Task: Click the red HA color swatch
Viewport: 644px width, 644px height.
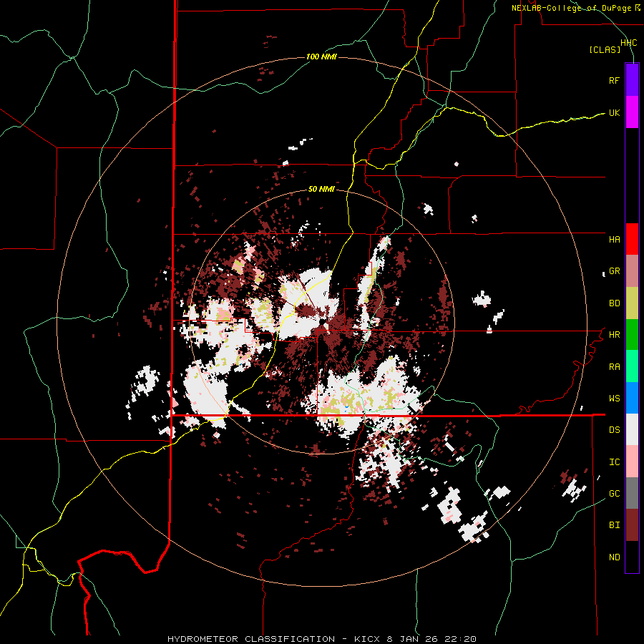Action: (x=632, y=239)
